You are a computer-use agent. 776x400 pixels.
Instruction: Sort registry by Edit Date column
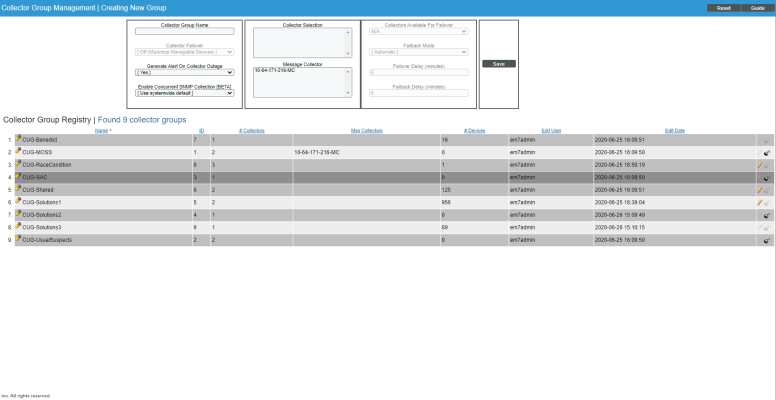tap(674, 130)
